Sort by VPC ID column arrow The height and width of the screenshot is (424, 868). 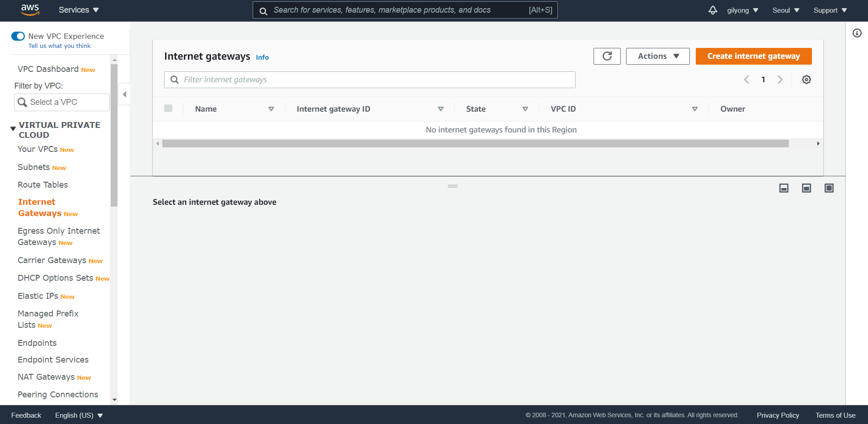[x=695, y=109]
